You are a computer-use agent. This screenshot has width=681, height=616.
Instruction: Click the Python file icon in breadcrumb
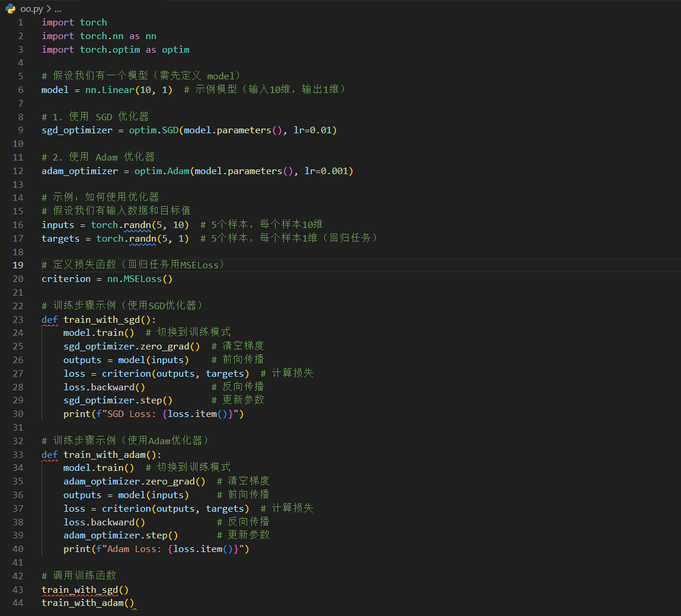(x=11, y=9)
